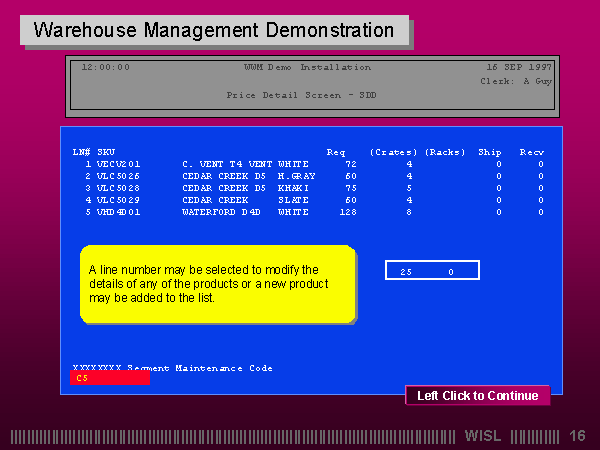Click the Req value 128 for WATERFORD D4D

(x=348, y=211)
